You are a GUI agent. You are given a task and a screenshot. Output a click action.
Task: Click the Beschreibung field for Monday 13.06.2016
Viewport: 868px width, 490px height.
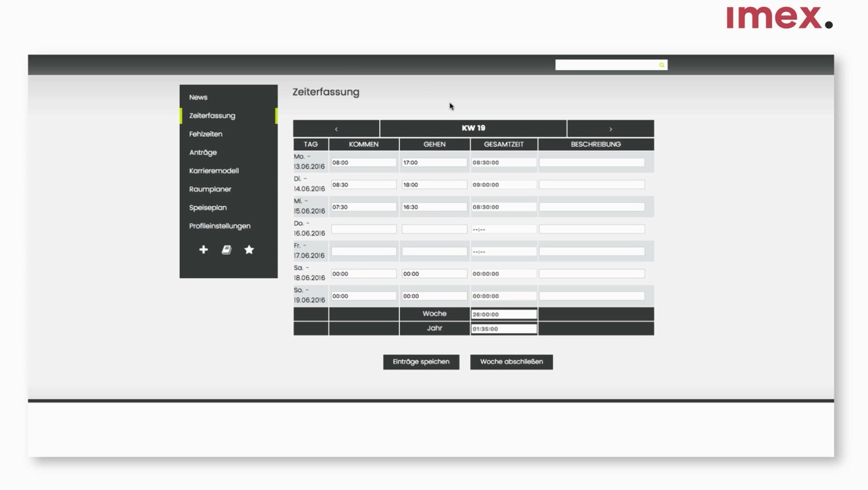(592, 163)
